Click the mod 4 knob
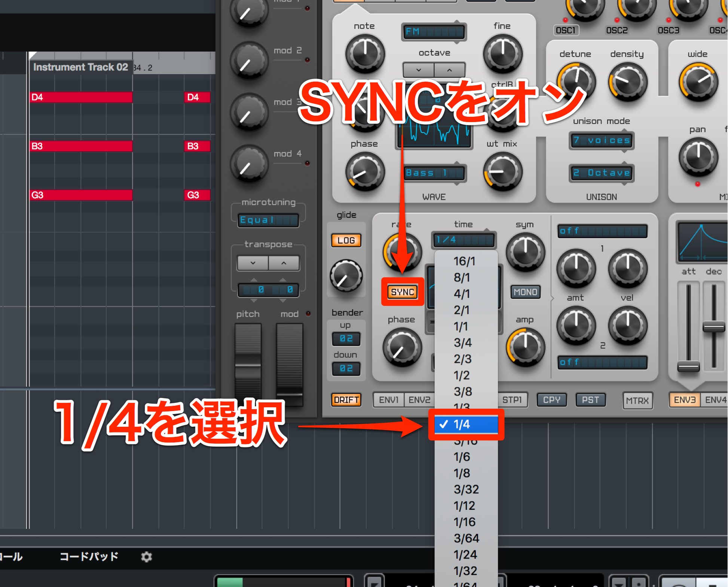This screenshot has height=587, width=728. click(x=249, y=164)
